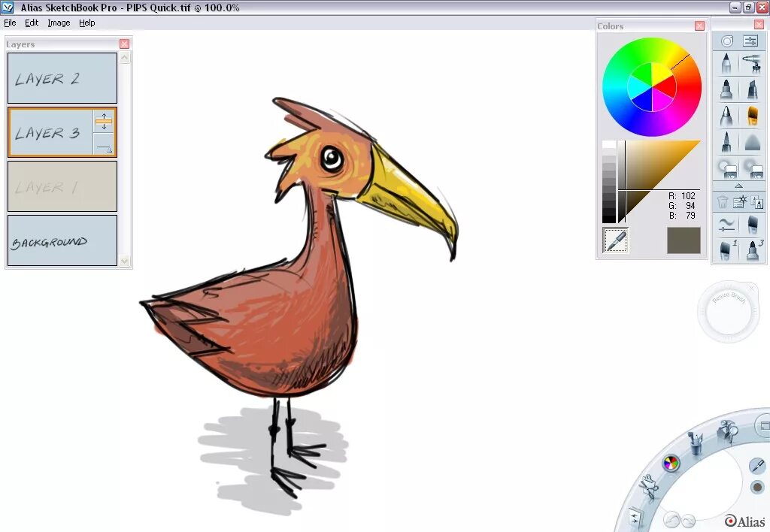The image size is (770, 532).
Task: Delete custom brush with trash icon
Action: click(x=723, y=201)
